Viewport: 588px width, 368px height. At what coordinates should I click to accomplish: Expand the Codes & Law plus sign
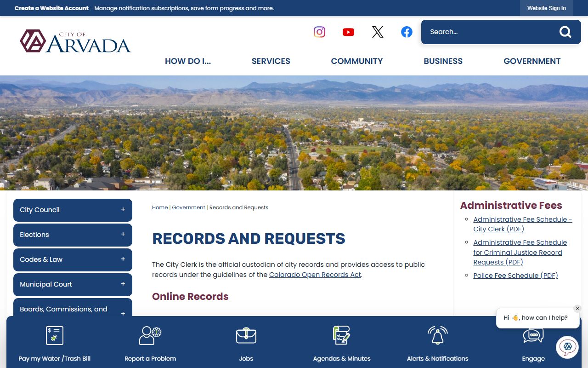click(x=123, y=259)
